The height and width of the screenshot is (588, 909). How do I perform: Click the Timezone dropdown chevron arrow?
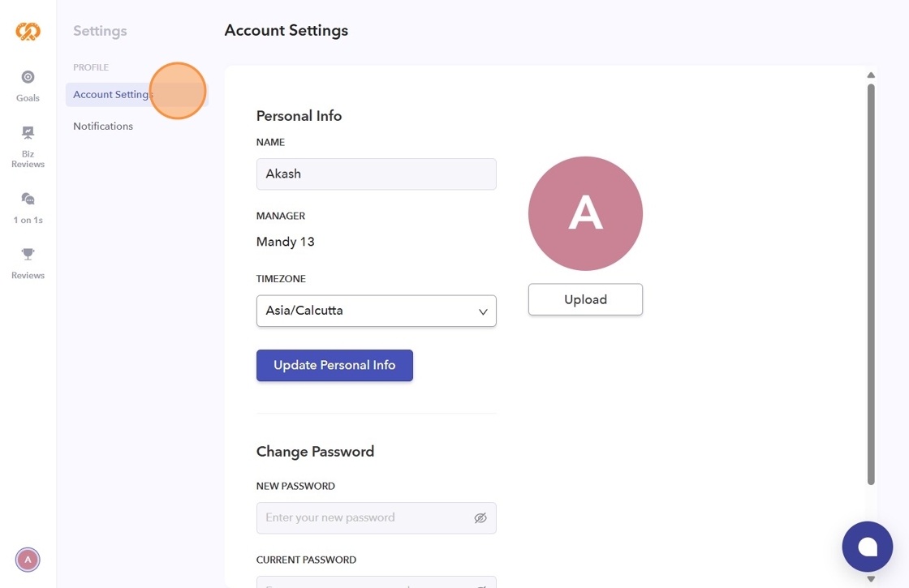click(483, 311)
